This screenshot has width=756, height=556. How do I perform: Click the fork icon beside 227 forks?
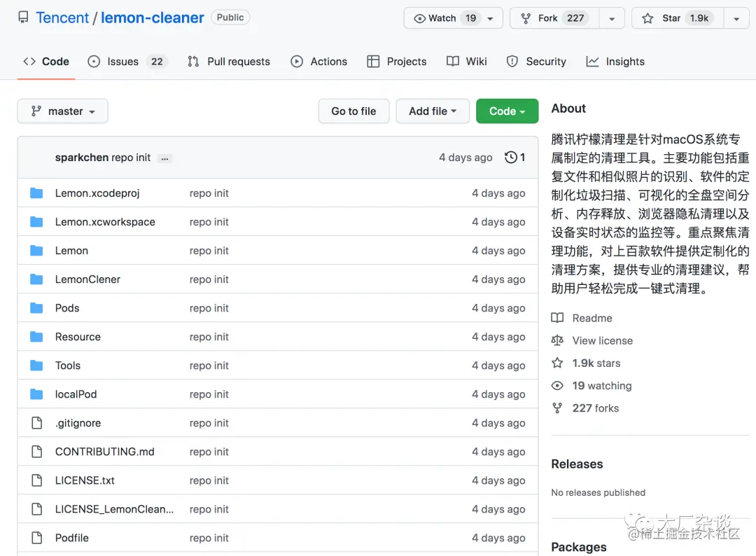coord(557,408)
